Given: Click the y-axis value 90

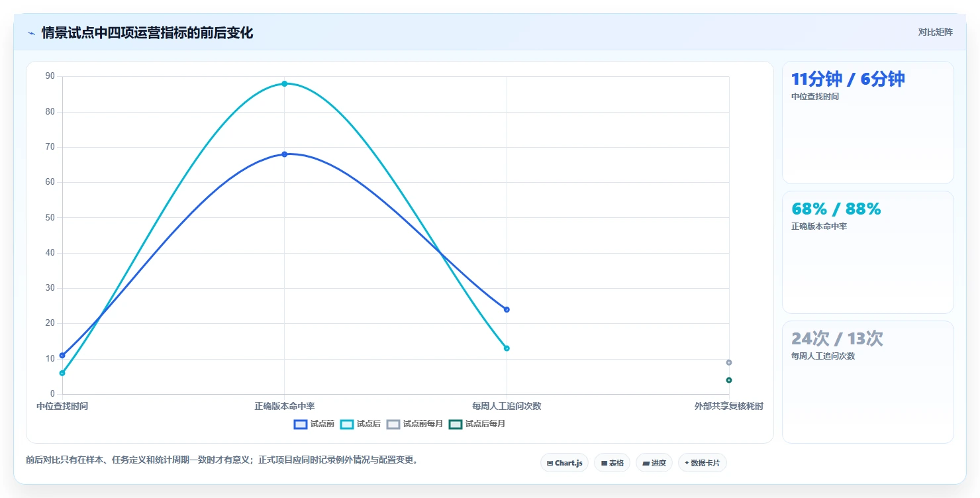Looking at the screenshot, I should (50, 76).
